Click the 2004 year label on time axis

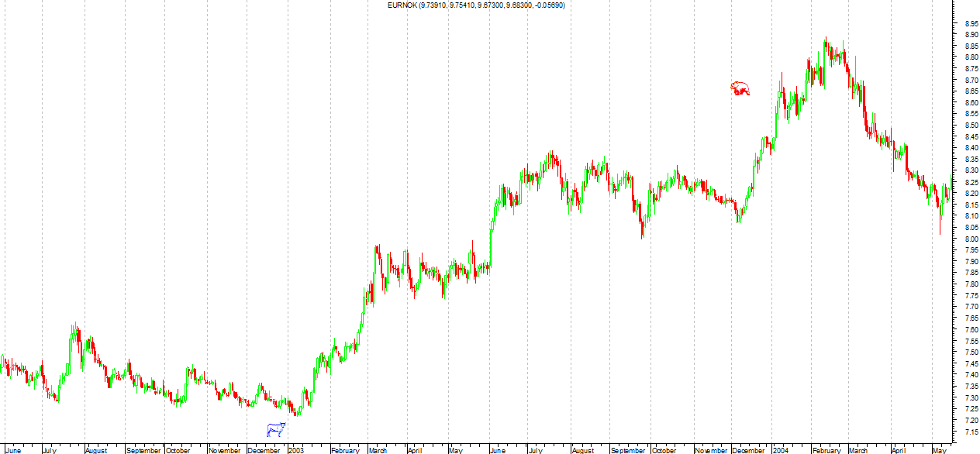(x=781, y=449)
